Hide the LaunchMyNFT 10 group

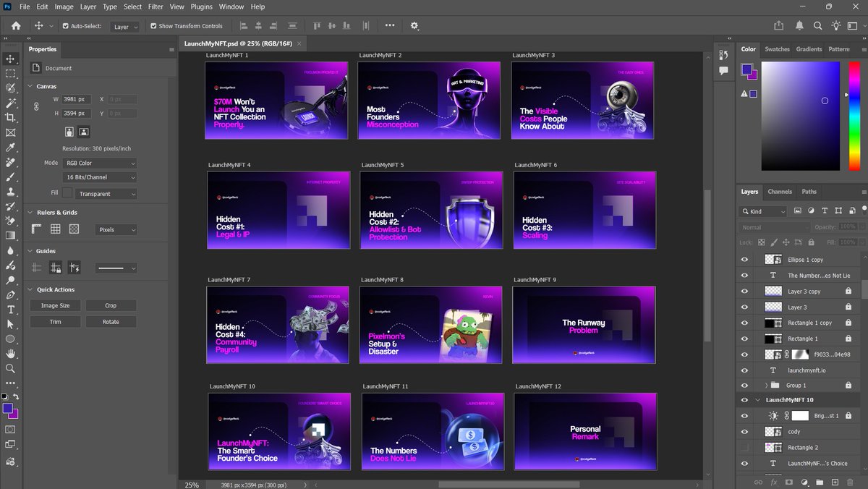click(x=744, y=400)
